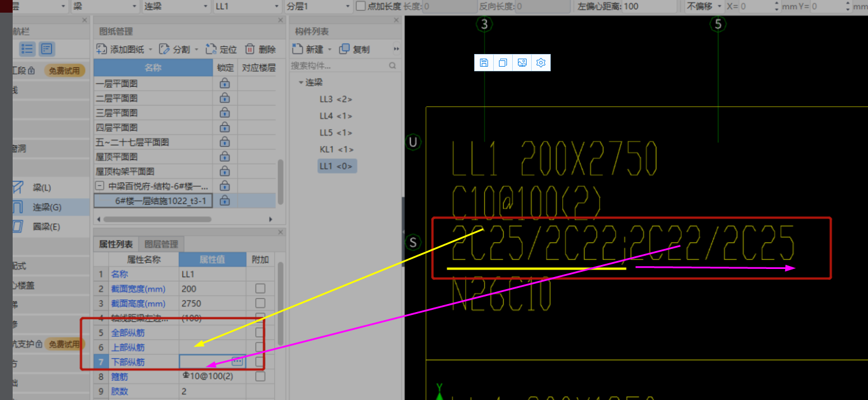
Task: Toggle lock for 二层平面图
Action: (x=225, y=98)
